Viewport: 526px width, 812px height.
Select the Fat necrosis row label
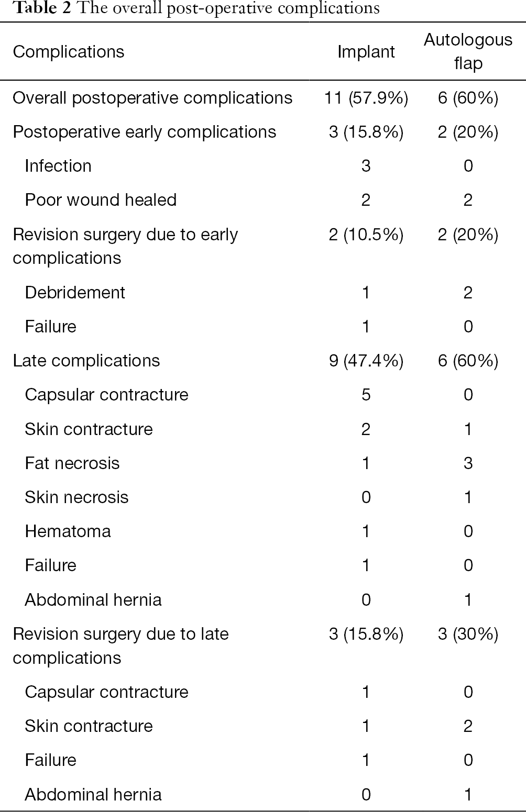tap(72, 463)
